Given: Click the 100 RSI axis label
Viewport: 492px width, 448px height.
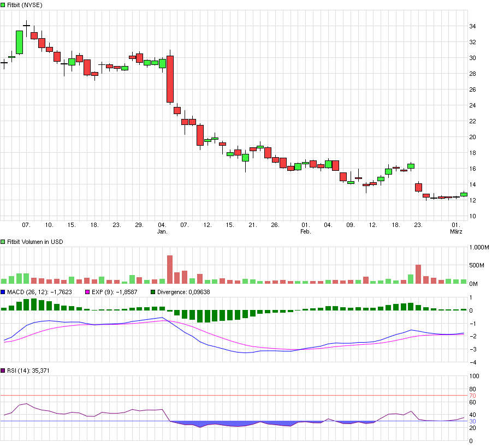Looking at the screenshot, I should coord(474,376).
